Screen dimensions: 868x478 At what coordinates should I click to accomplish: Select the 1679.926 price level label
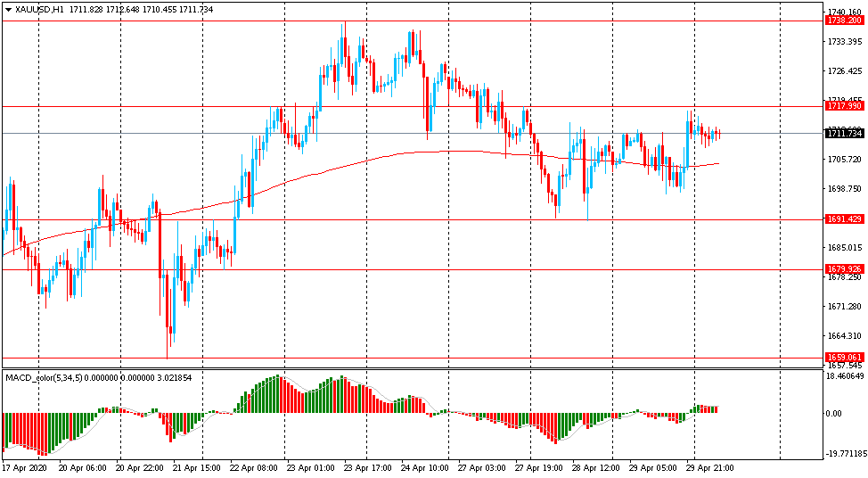(844, 269)
